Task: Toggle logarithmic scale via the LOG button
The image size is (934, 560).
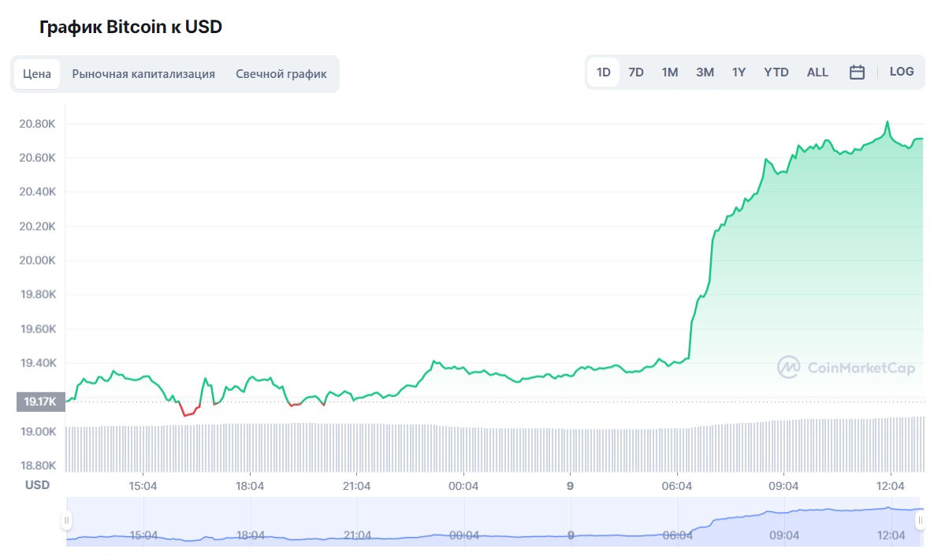Action: click(x=901, y=71)
